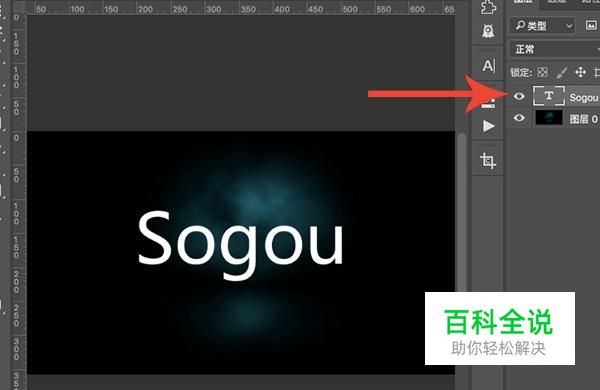Lock position move-arrows icon
600x390 pixels.
tap(580, 72)
